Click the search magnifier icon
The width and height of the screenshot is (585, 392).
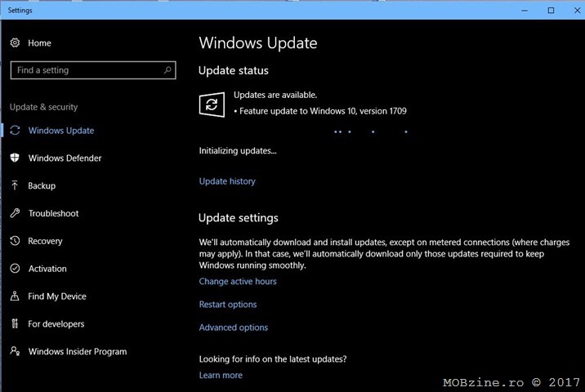tap(167, 69)
